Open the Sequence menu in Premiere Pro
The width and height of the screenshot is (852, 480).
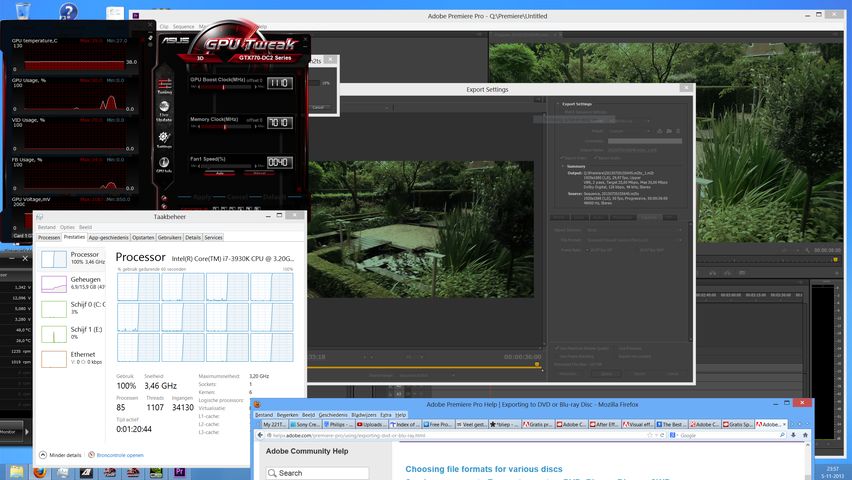coord(183,27)
